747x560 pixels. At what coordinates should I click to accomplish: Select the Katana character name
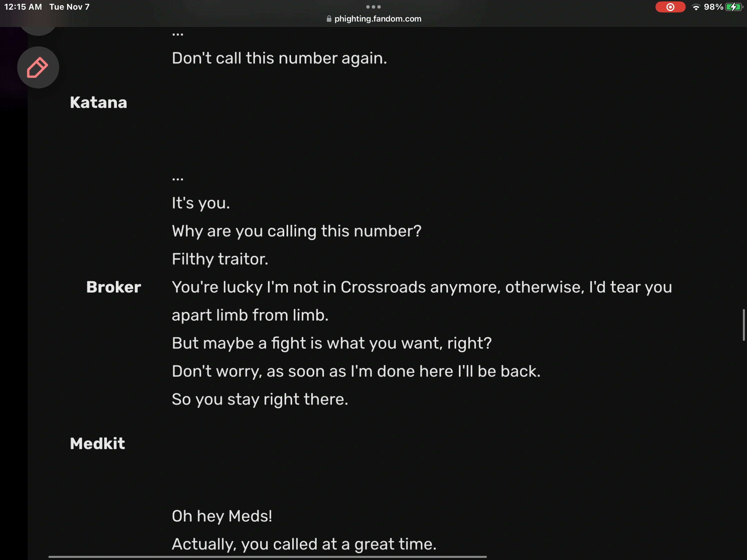[x=99, y=102]
